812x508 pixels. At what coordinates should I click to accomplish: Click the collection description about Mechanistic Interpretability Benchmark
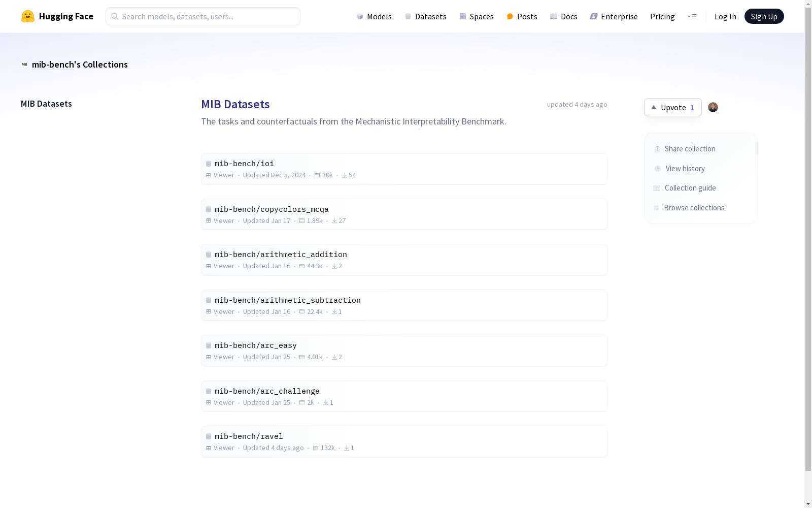pyautogui.click(x=354, y=121)
